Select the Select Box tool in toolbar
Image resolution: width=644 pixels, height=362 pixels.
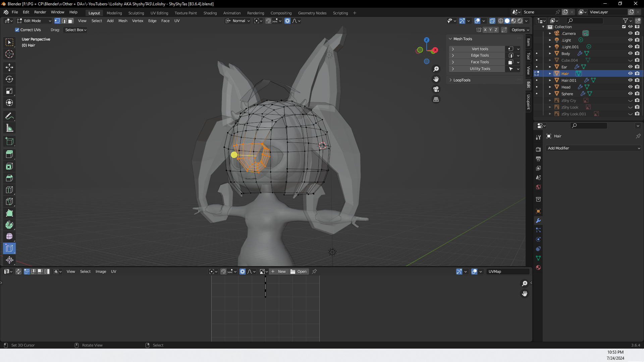pyautogui.click(x=9, y=42)
